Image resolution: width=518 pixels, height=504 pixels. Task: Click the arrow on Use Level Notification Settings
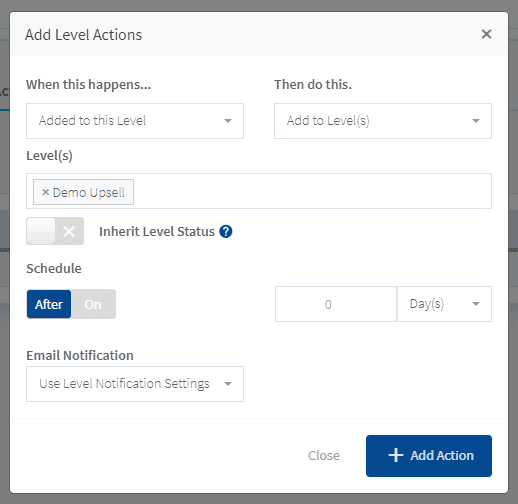point(228,384)
